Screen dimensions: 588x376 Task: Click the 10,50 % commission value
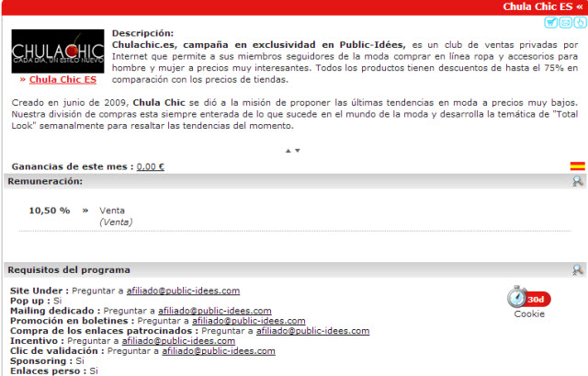click(x=50, y=211)
